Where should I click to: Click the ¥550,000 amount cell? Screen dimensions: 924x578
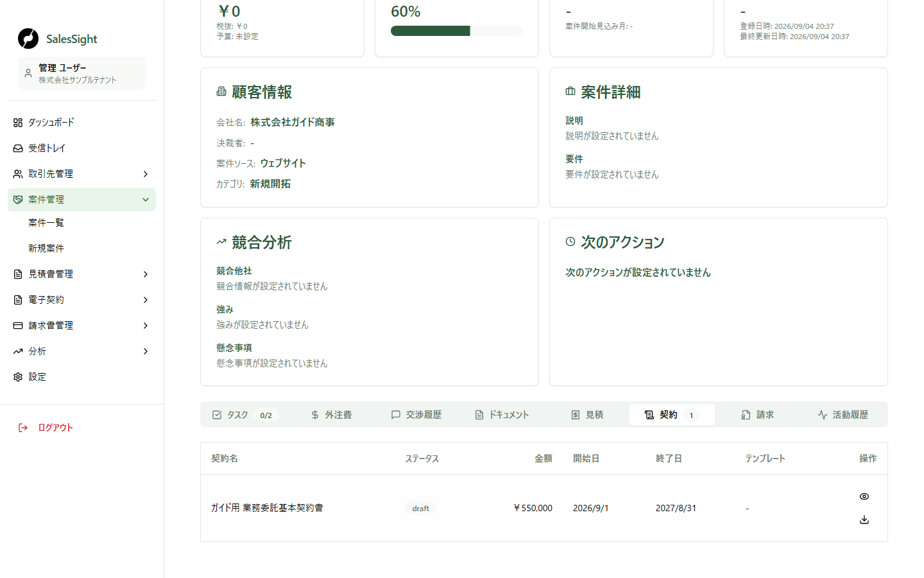pos(533,508)
